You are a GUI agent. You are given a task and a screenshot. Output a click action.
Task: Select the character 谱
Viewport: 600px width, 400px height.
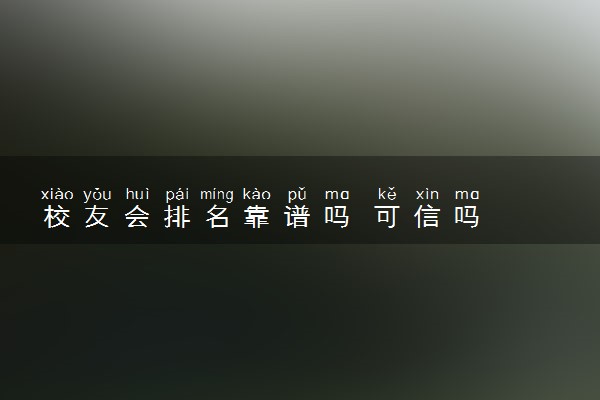point(297,217)
